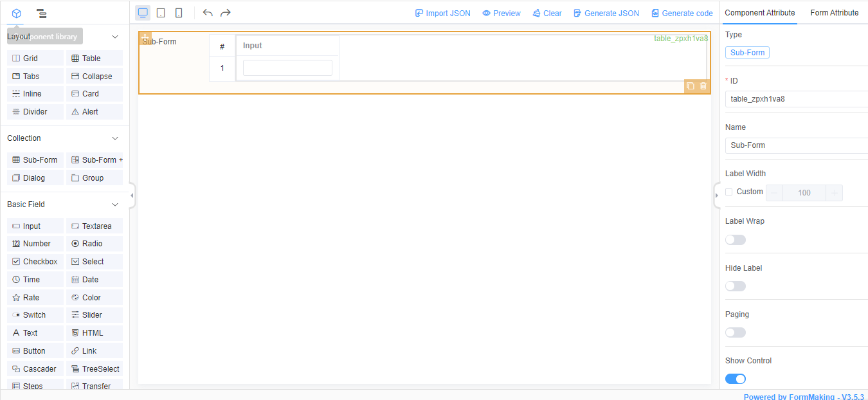This screenshot has height=400, width=868.
Task: Toggle the Label Wrap switch
Action: click(x=736, y=240)
